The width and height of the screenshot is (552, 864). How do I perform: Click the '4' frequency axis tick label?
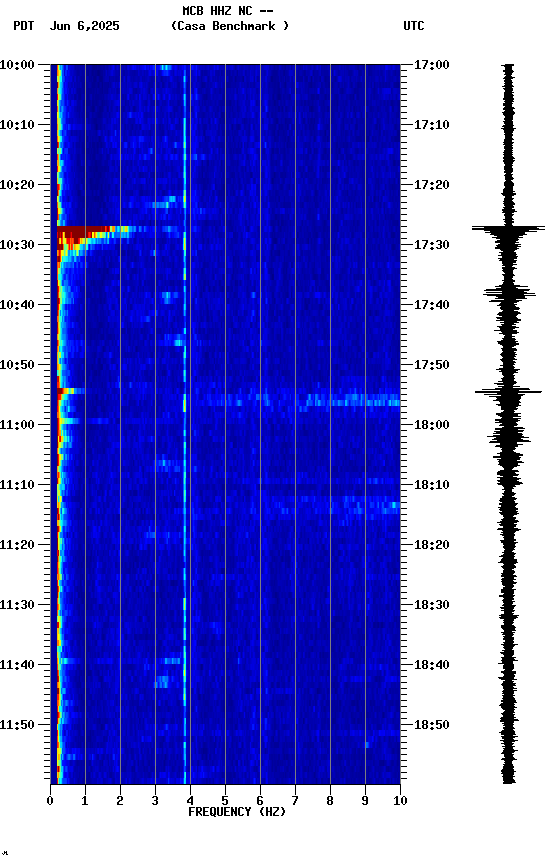coord(190,801)
